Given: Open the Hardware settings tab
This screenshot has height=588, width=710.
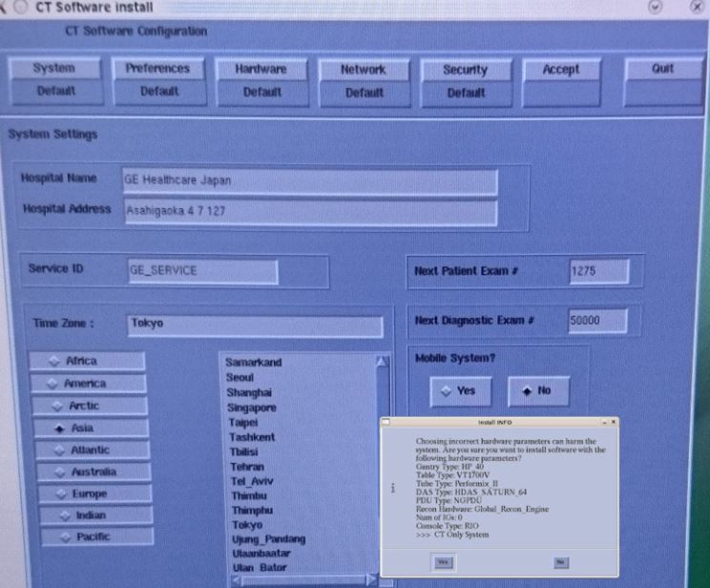Looking at the screenshot, I should click(x=261, y=70).
